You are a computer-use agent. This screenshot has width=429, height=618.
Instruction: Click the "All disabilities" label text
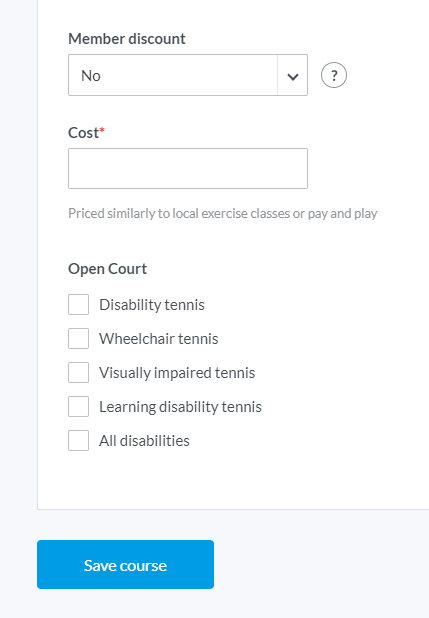144,441
